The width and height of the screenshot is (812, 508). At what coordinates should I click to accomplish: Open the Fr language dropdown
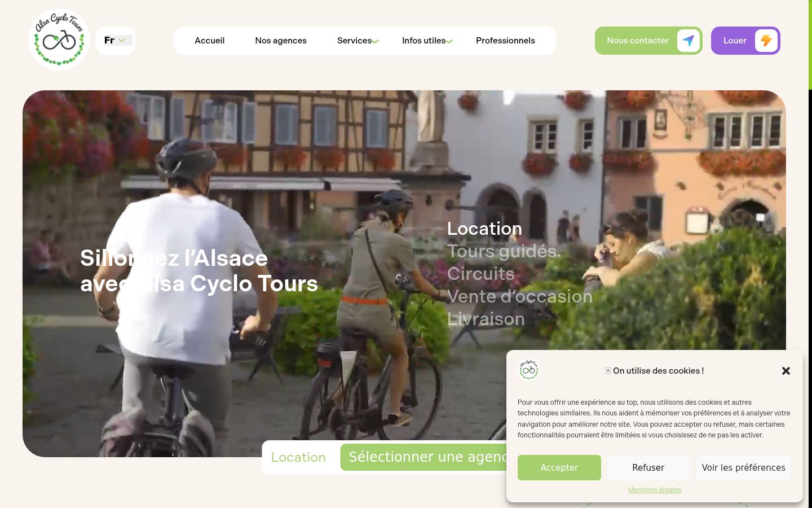click(x=116, y=41)
